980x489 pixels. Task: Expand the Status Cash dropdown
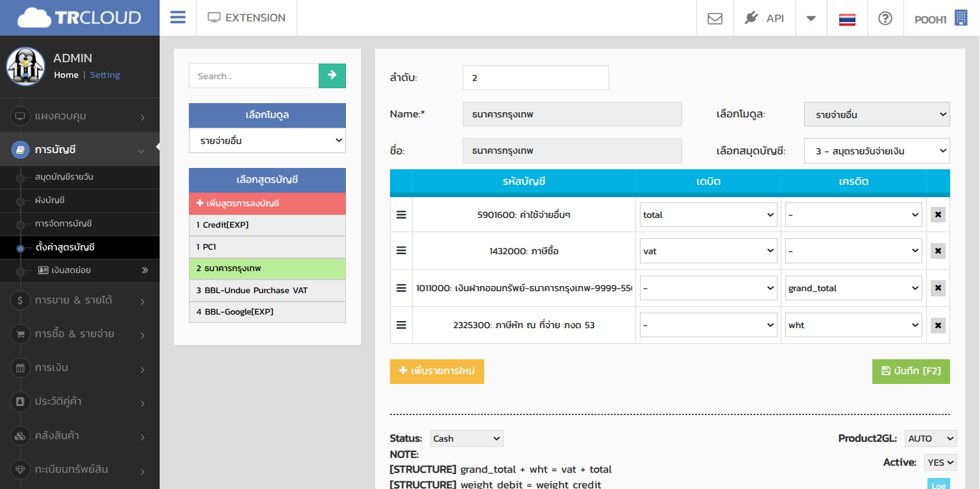pyautogui.click(x=467, y=438)
